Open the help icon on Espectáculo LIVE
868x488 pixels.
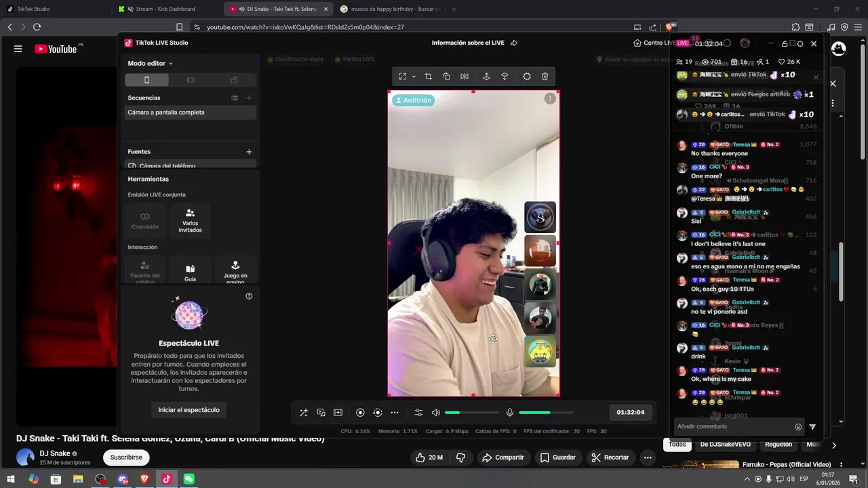249,296
